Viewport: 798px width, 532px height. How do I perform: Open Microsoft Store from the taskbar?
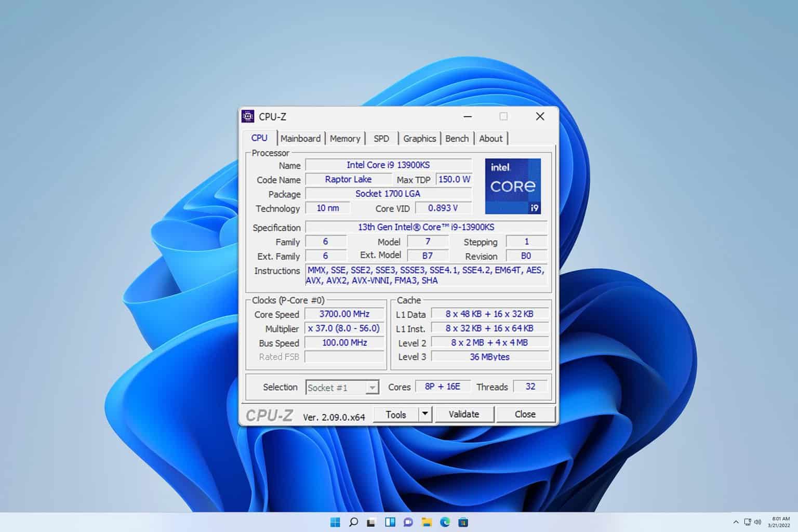click(463, 522)
